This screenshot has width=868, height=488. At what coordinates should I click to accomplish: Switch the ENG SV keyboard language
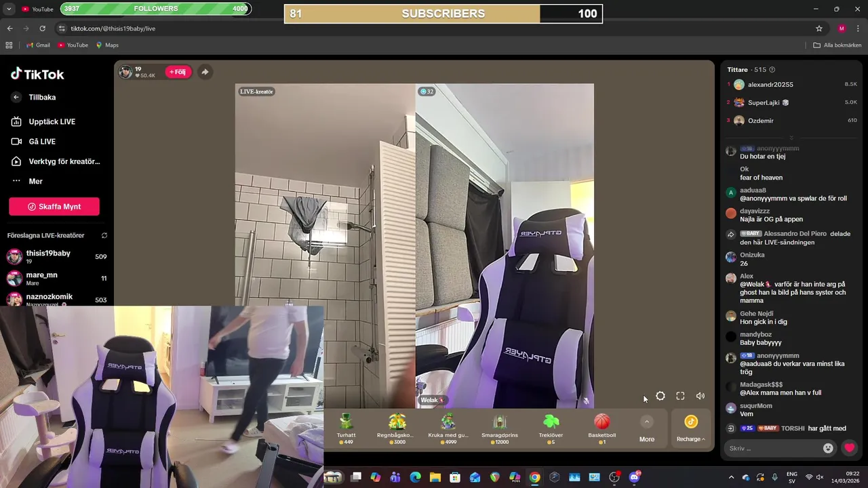(792, 477)
